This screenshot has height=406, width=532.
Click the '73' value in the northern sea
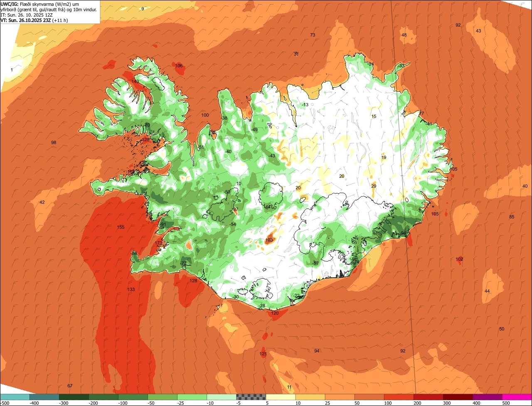[x=313, y=35]
